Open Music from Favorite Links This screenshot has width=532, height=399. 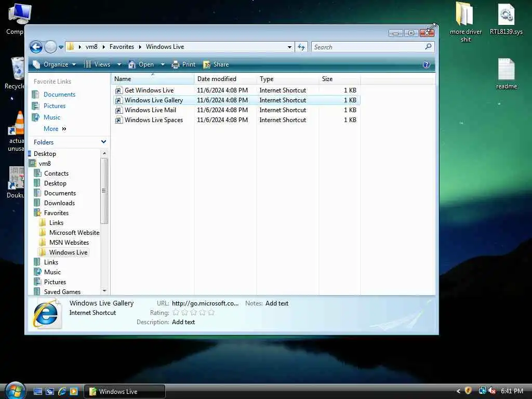tap(51, 117)
